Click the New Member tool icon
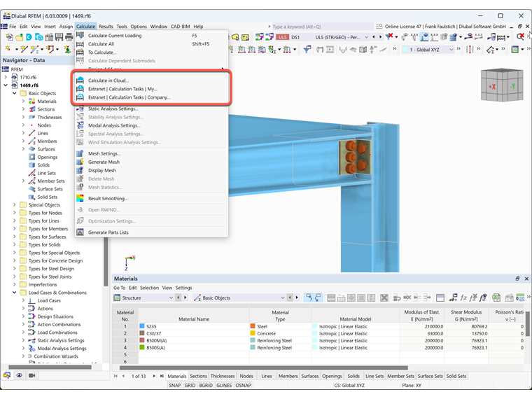The height and width of the screenshot is (399, 532). click(x=34, y=50)
